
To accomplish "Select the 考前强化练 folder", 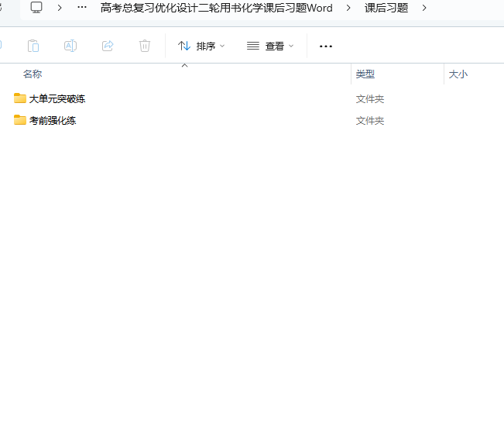I will [x=52, y=121].
